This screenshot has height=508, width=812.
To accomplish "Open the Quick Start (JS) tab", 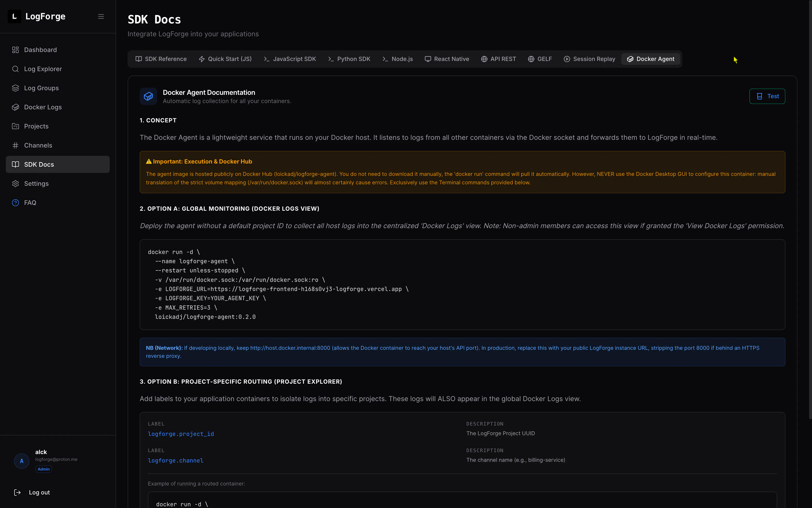I will pos(225,59).
